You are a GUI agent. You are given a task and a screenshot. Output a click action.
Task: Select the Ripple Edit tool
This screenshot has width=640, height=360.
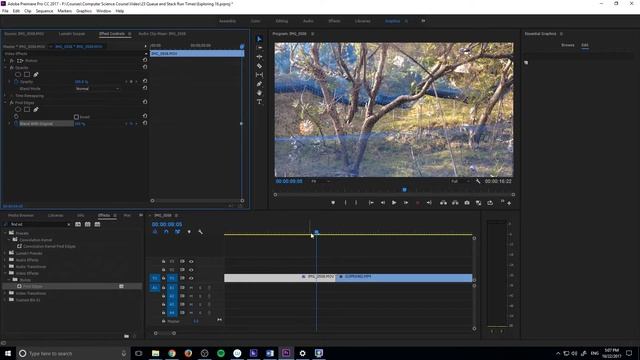(x=259, y=57)
